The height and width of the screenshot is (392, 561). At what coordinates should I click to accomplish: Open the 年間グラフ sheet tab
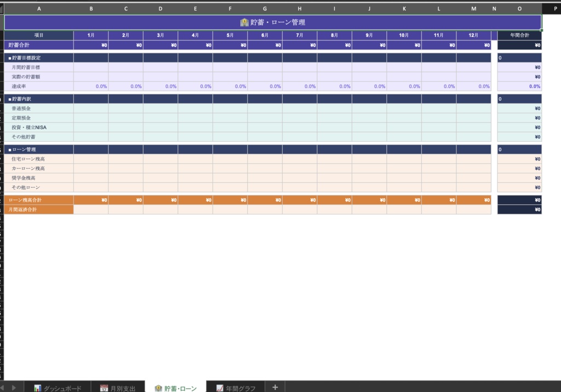click(x=236, y=388)
